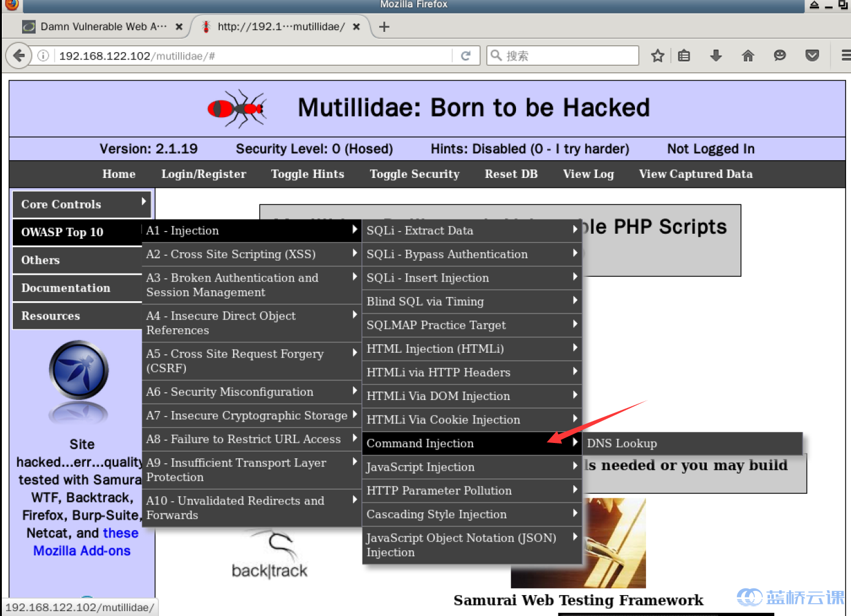The image size is (851, 616).
Task: Open JavaScript Object Notation (JSON) Injection
Action: 472,545
